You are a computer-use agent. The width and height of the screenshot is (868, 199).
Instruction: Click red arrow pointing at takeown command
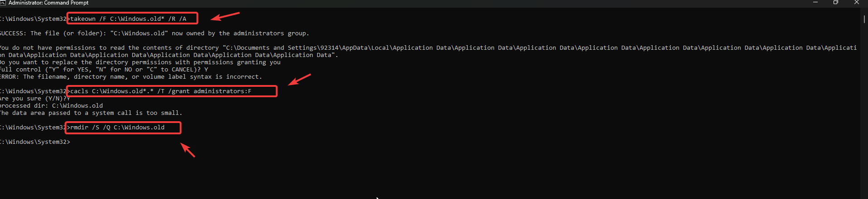pos(225,17)
